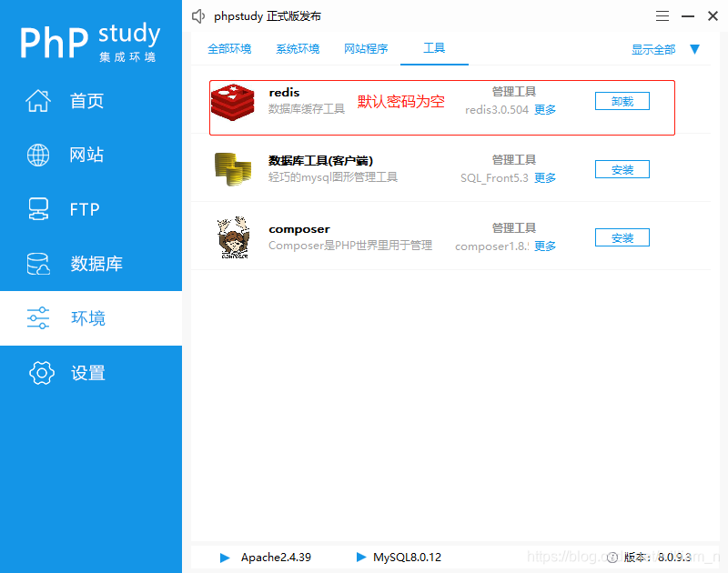Open the 首页 home page
The height and width of the screenshot is (573, 728).
point(91,101)
